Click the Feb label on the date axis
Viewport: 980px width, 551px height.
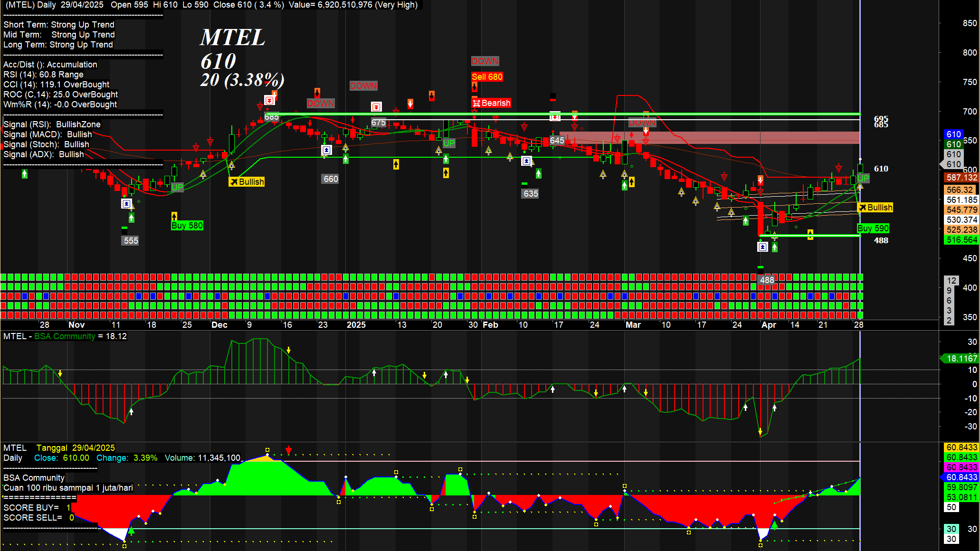(490, 325)
